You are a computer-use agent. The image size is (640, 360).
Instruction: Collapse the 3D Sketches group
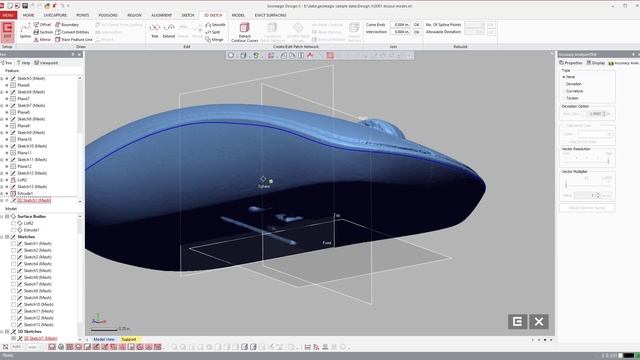(x=2, y=331)
